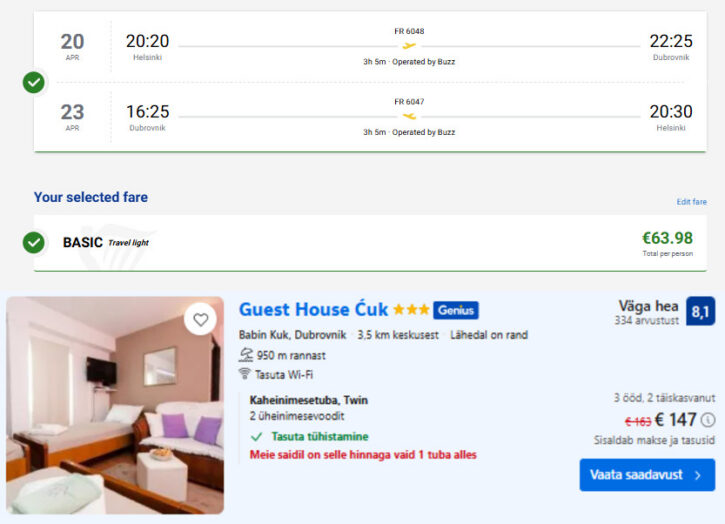Click the three-star rating icons
This screenshot has height=524, width=725.
(x=411, y=310)
